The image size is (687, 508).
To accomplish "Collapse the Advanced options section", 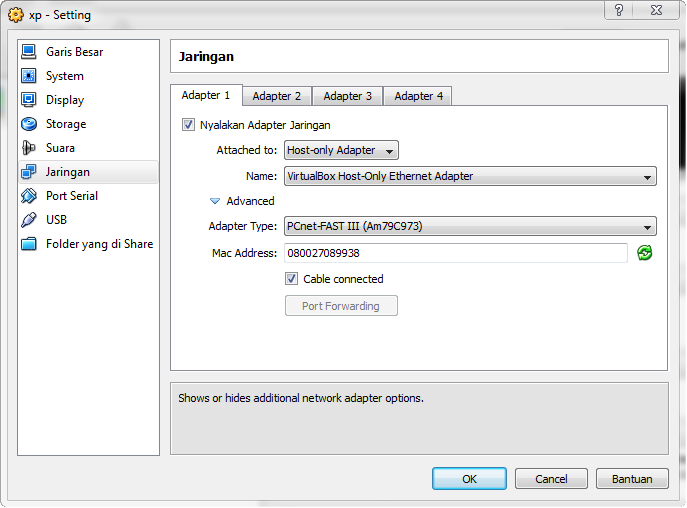I will tap(215, 201).
